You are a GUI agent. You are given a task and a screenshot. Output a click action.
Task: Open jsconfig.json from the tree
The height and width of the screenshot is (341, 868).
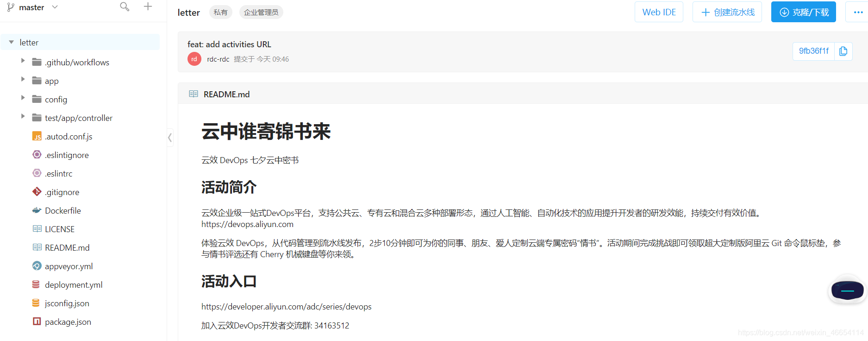click(67, 303)
